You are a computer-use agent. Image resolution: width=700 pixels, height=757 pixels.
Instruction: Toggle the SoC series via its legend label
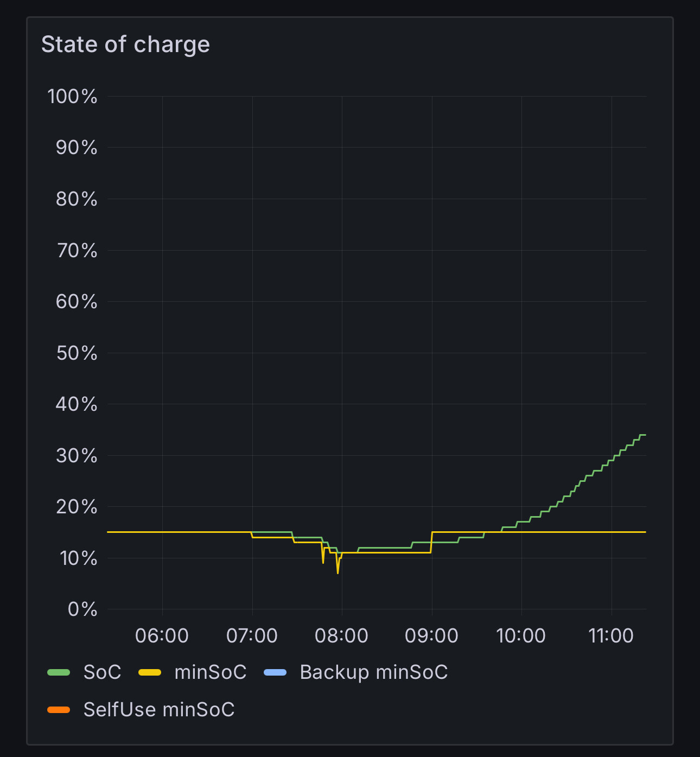[x=102, y=672]
